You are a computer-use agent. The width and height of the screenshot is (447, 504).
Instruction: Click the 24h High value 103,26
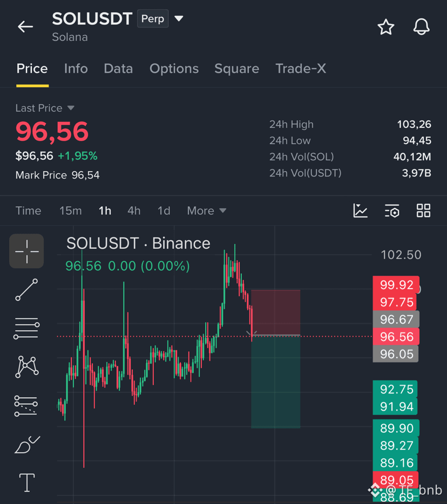pos(414,125)
